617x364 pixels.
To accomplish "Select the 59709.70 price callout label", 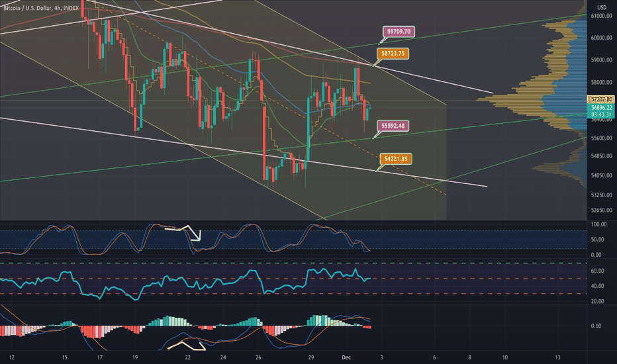I will (399, 32).
